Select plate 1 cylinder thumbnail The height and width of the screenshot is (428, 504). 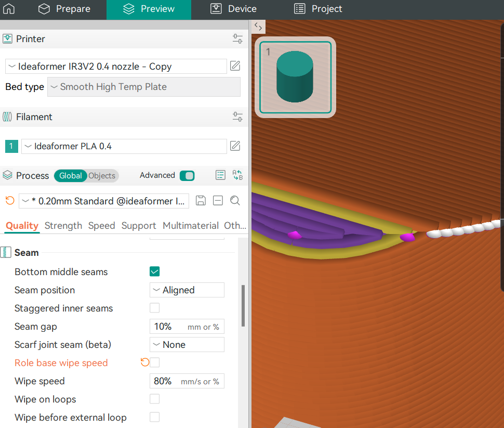295,77
